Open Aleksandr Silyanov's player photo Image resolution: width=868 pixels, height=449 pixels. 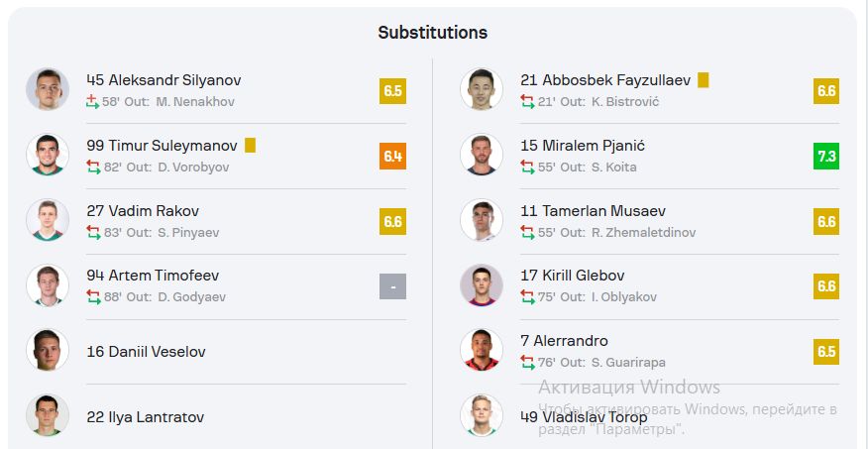48,89
